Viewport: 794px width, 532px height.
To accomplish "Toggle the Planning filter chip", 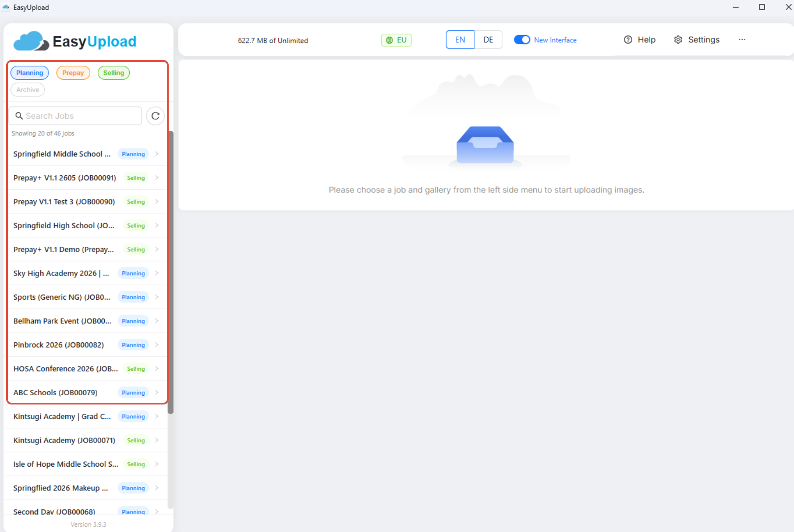I will [x=30, y=73].
